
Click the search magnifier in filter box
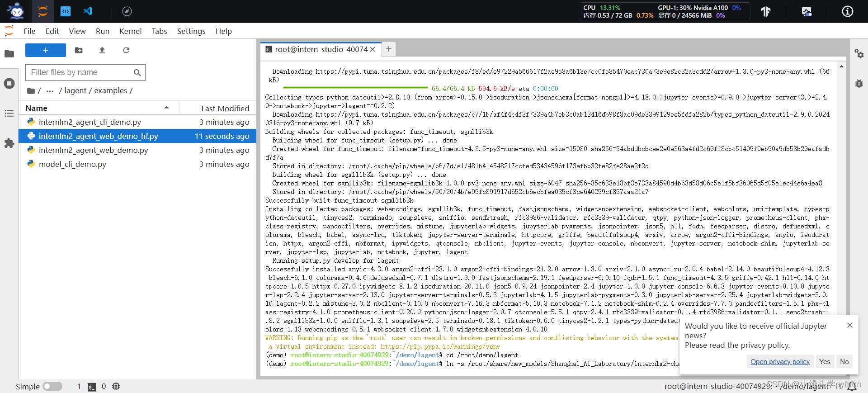click(x=137, y=72)
